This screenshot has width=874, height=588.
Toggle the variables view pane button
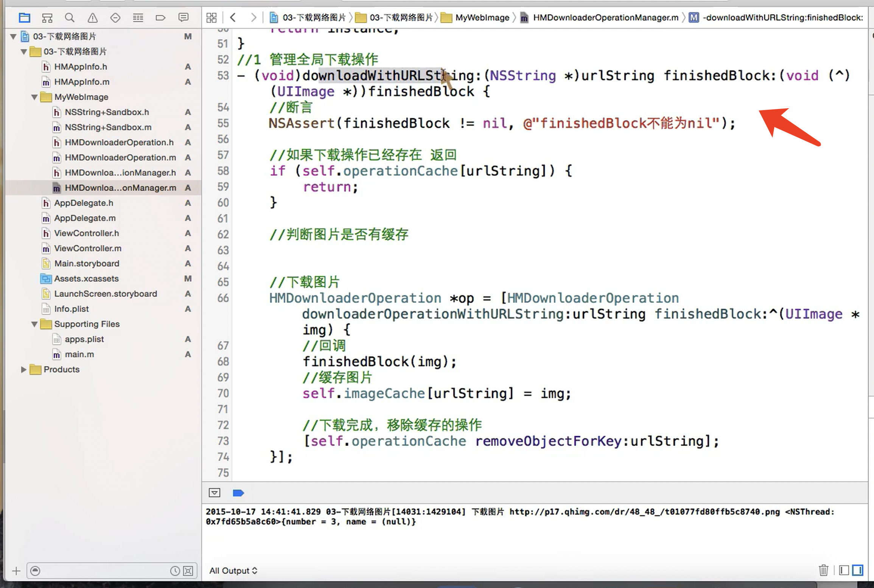(x=844, y=570)
